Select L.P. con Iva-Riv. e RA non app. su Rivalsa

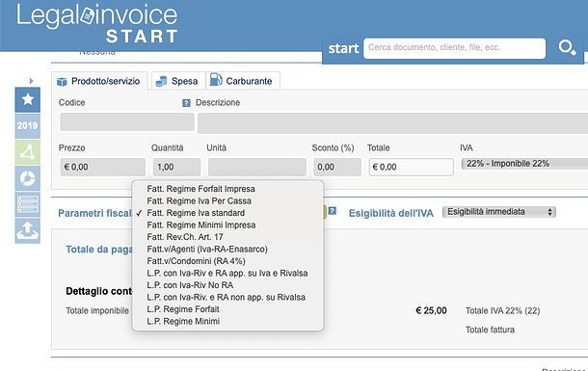pyautogui.click(x=227, y=297)
